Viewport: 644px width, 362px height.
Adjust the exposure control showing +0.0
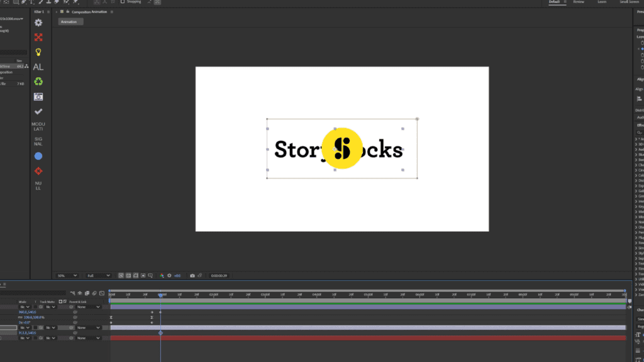tap(177, 275)
